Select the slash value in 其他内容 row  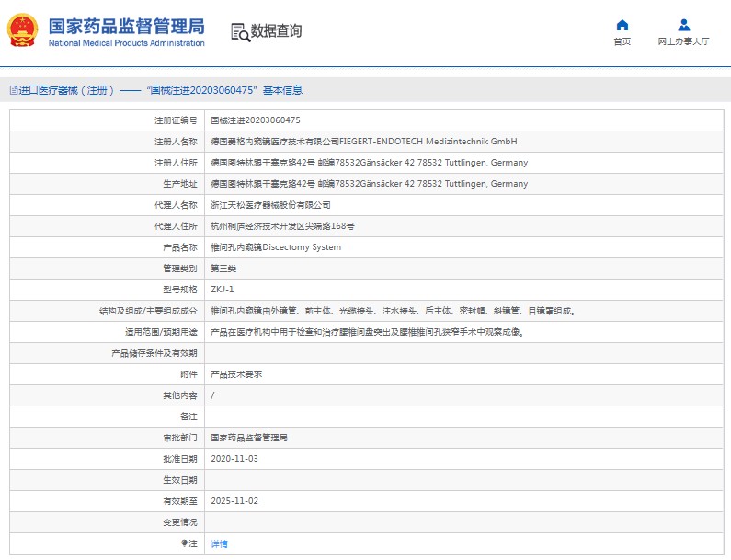pyautogui.click(x=212, y=395)
